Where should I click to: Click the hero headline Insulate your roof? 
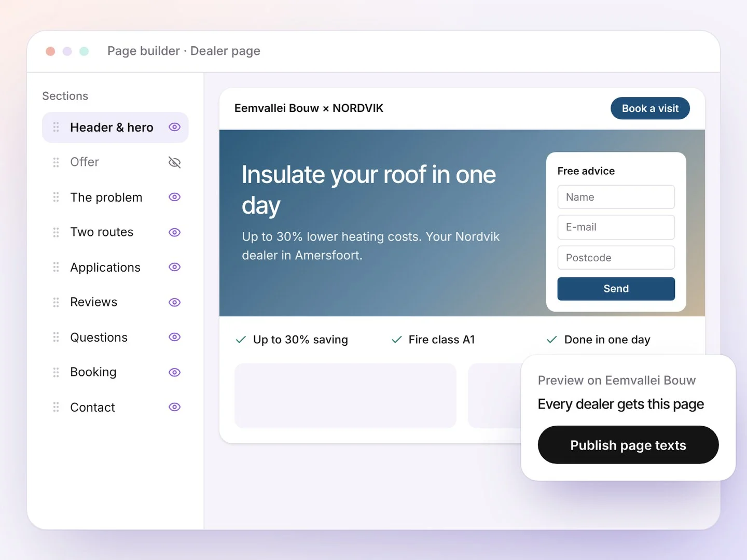(x=369, y=190)
